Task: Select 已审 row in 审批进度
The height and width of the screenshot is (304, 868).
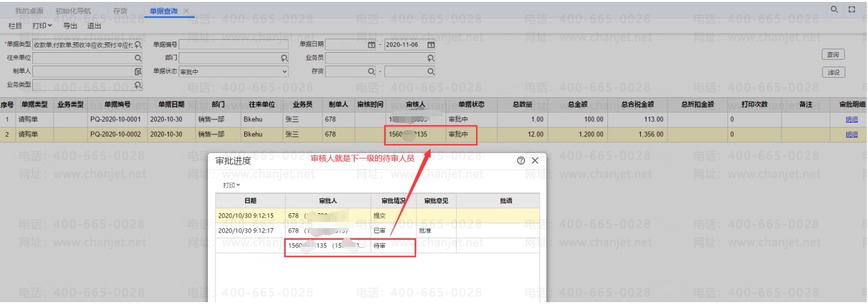Action: [378, 230]
